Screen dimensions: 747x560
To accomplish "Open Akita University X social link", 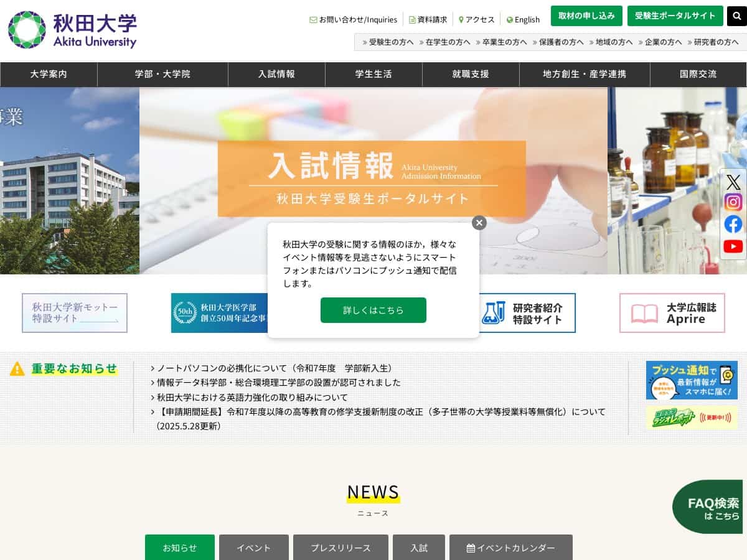I will click(733, 182).
